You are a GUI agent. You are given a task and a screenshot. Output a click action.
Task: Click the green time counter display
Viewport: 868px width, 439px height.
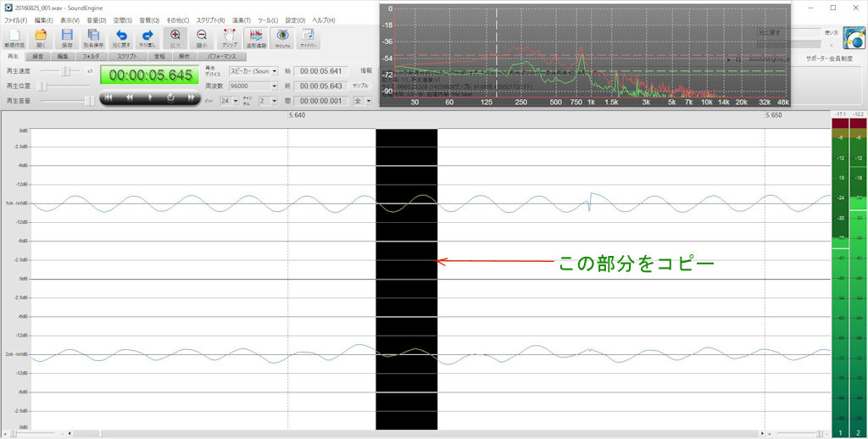coord(150,75)
